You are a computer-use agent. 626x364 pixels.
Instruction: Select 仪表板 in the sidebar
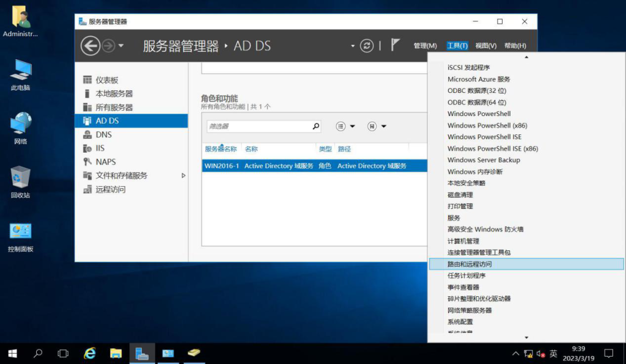click(x=131, y=80)
